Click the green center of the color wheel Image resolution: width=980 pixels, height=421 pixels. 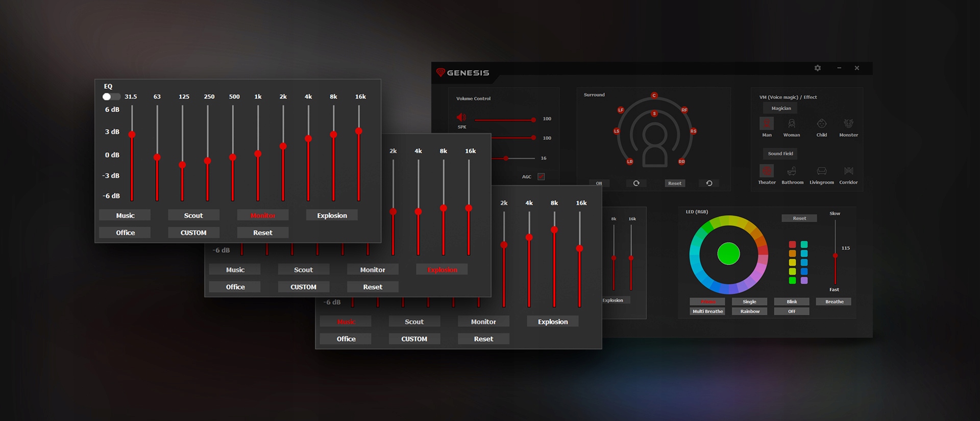click(x=728, y=254)
